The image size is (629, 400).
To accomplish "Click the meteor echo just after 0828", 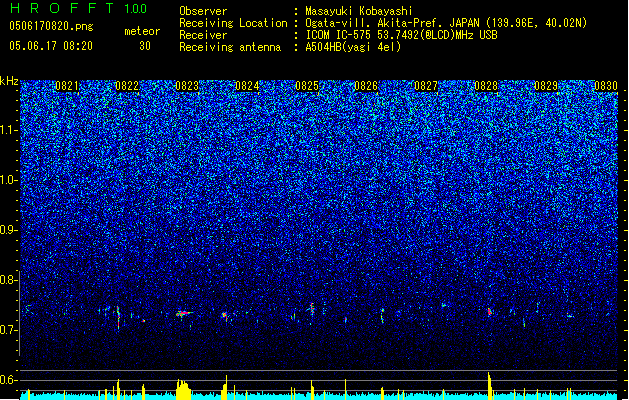I will [x=490, y=311].
